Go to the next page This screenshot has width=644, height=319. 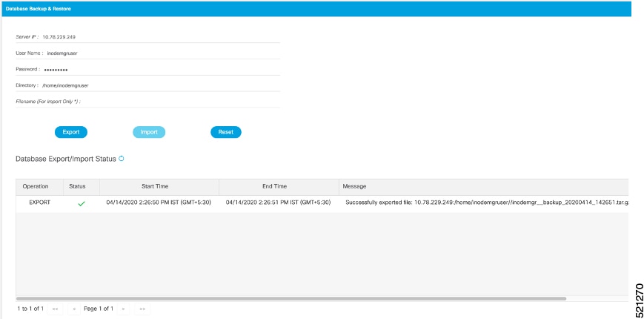(123, 309)
